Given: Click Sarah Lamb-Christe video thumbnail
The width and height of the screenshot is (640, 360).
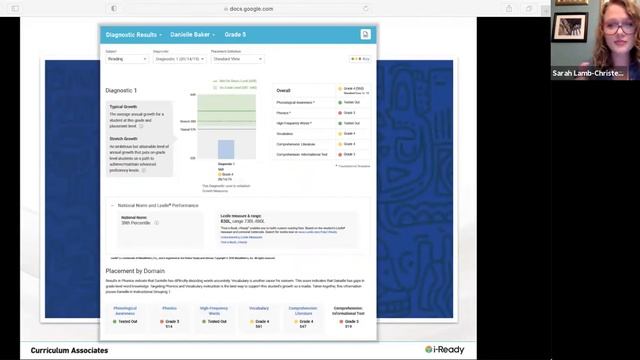Looking at the screenshot, I should click(595, 40).
